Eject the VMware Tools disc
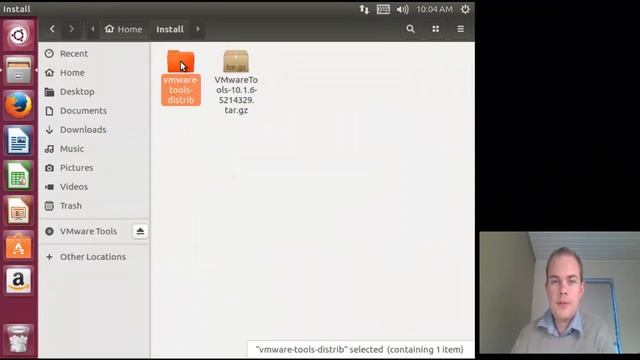 point(140,231)
